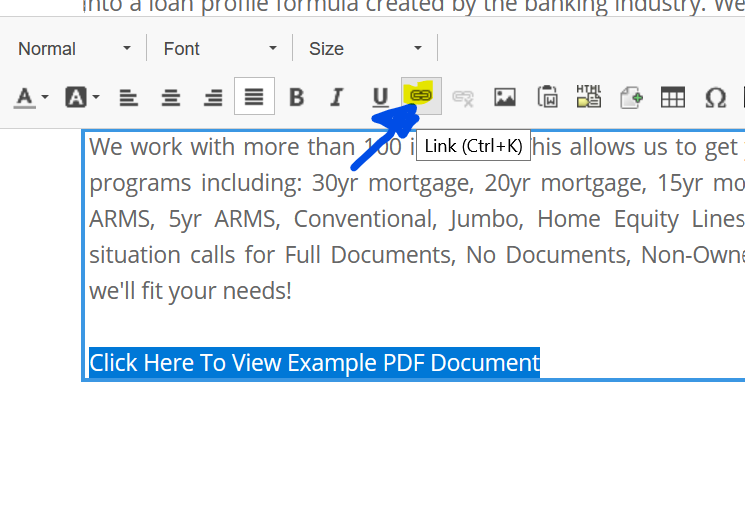Open the Size dropdown

click(365, 48)
